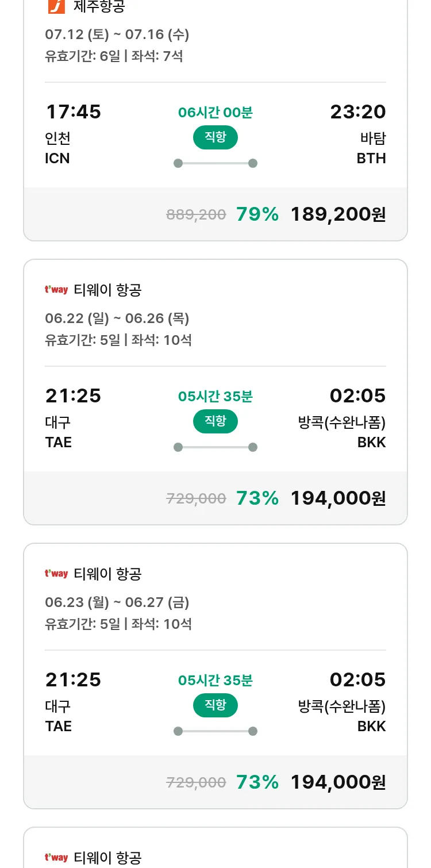This screenshot has height=868, width=431.
Task: Tap the 직항 badge on the 06.23 Daegu flight
Action: point(215,705)
